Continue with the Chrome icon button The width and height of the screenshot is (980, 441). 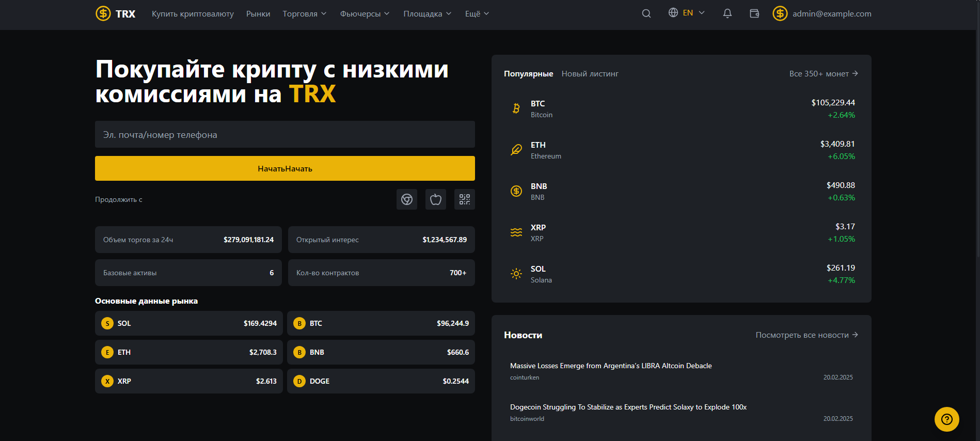point(407,199)
